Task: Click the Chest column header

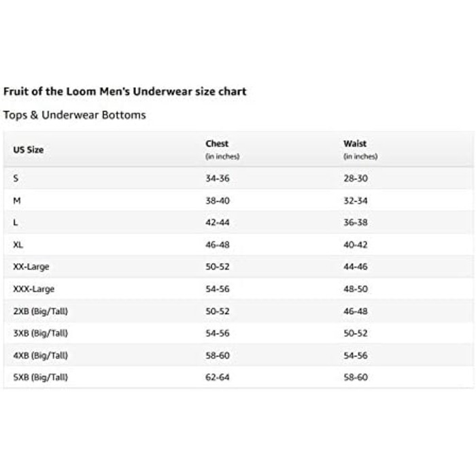Action: click(217, 144)
